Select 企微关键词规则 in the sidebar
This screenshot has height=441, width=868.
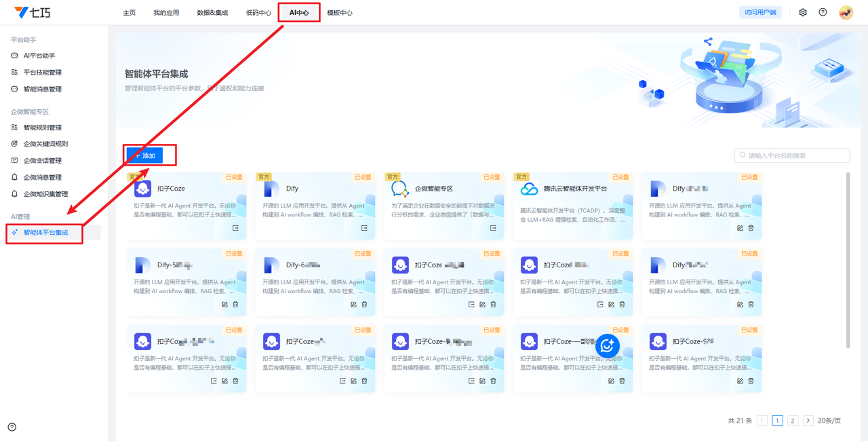click(x=45, y=144)
